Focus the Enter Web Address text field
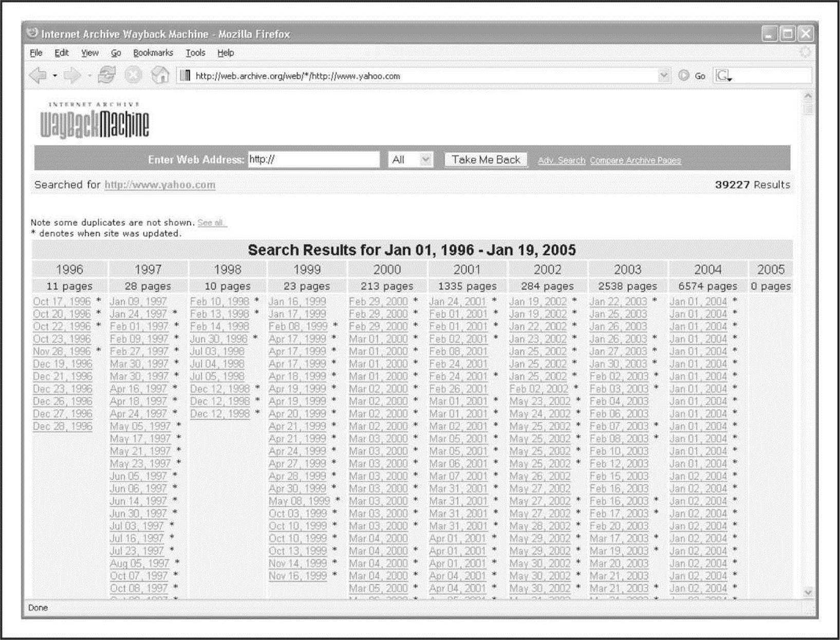This screenshot has height=640, width=840. pos(314,159)
